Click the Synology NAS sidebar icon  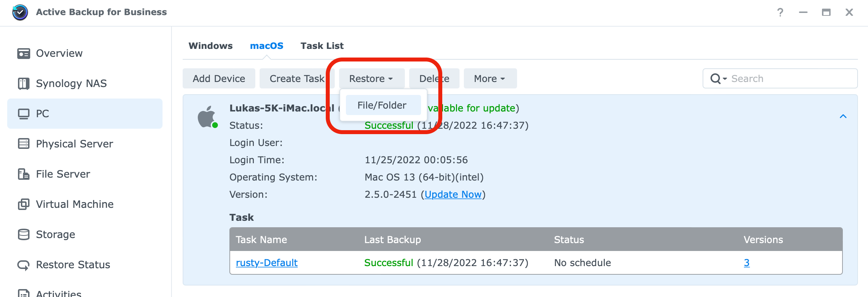tap(24, 83)
